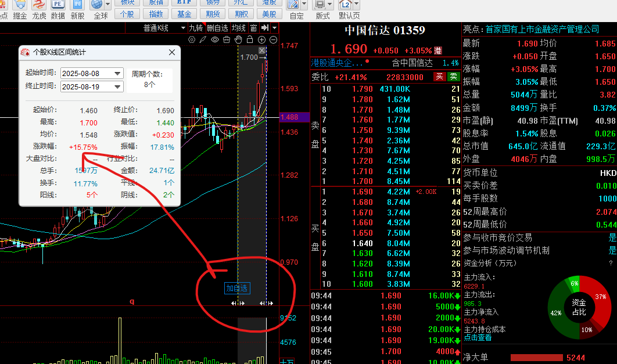This screenshot has width=617, height=364.
Task: Toggle chart visibility eye icon
Action: (215, 39)
